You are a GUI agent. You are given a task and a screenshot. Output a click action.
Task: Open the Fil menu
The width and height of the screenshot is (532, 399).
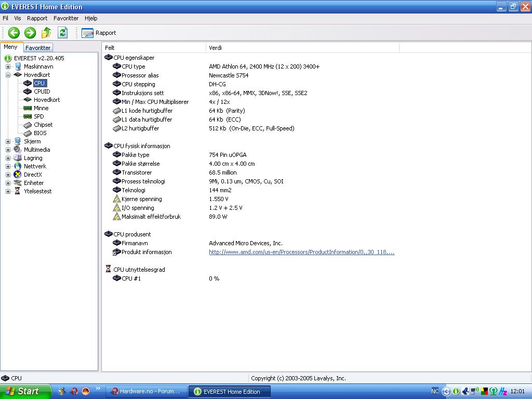(x=5, y=18)
